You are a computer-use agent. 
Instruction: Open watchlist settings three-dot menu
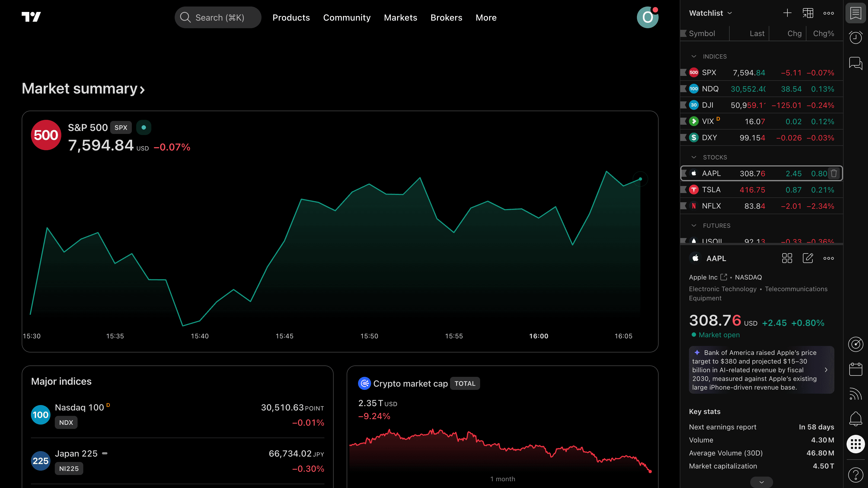tap(829, 13)
